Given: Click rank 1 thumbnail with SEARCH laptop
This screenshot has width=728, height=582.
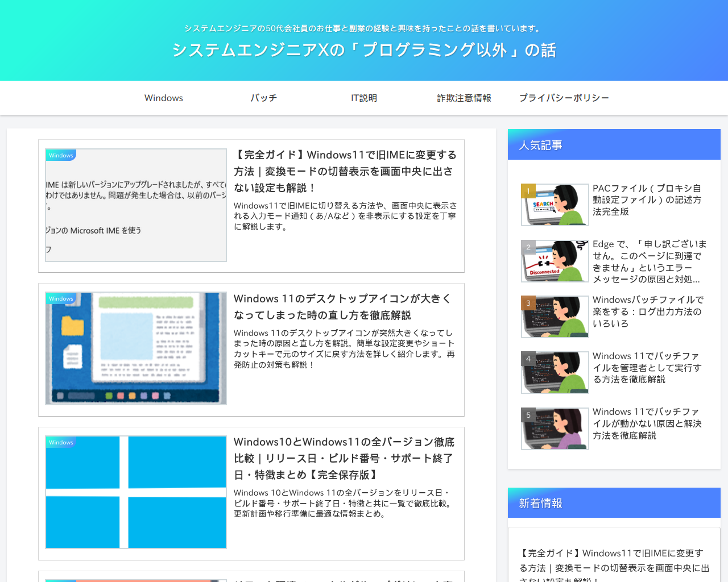Looking at the screenshot, I should (555, 205).
